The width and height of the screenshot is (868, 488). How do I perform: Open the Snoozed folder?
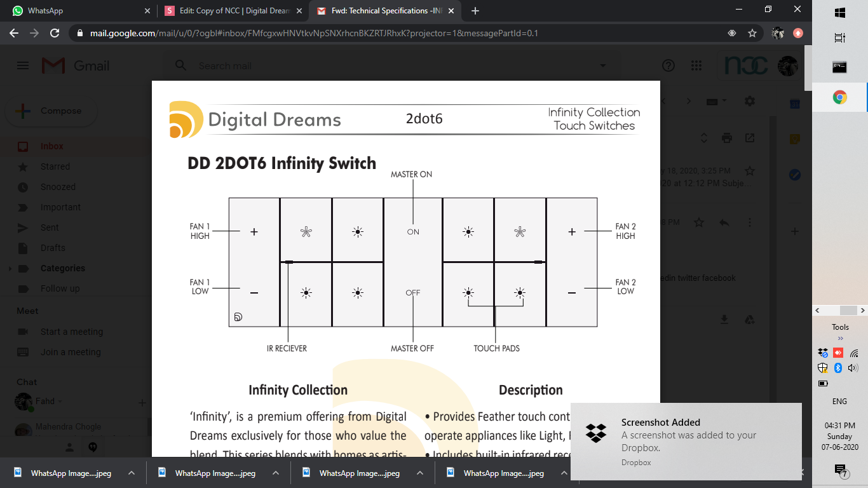click(58, 187)
